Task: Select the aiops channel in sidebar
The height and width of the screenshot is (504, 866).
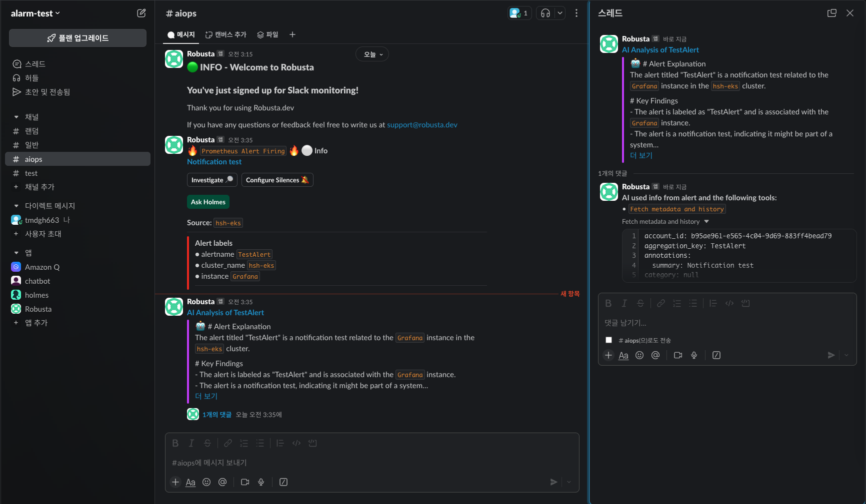Action: pyautogui.click(x=77, y=159)
